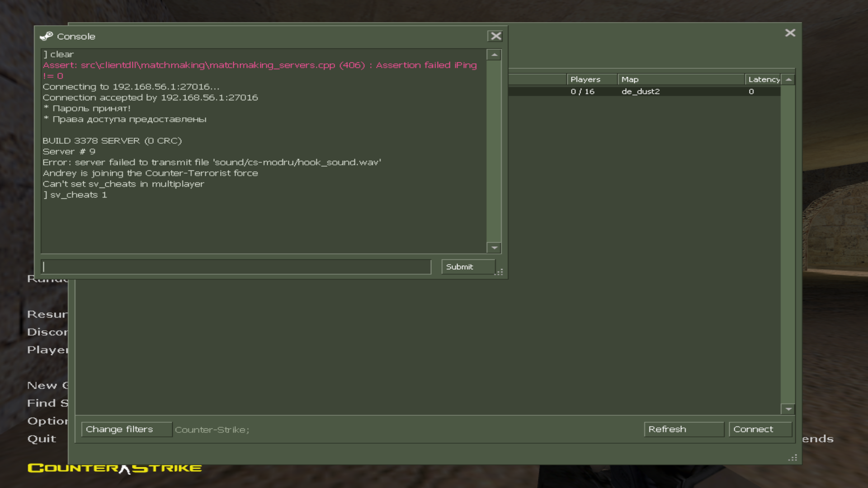Click the 'Server # 9' console line
Screen dimensions: 868x488
tap(69, 151)
